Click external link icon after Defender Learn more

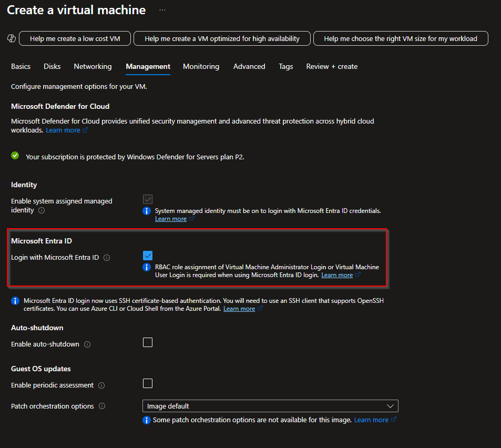pos(85,130)
